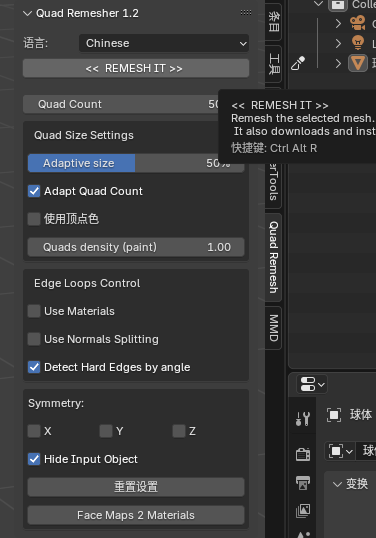The image size is (376, 538).
Task: Enable X symmetry checkbox
Action: [34, 431]
